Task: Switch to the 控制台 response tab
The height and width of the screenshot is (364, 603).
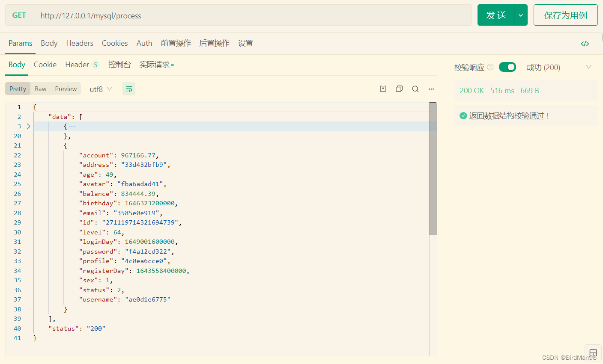Action: tap(119, 65)
